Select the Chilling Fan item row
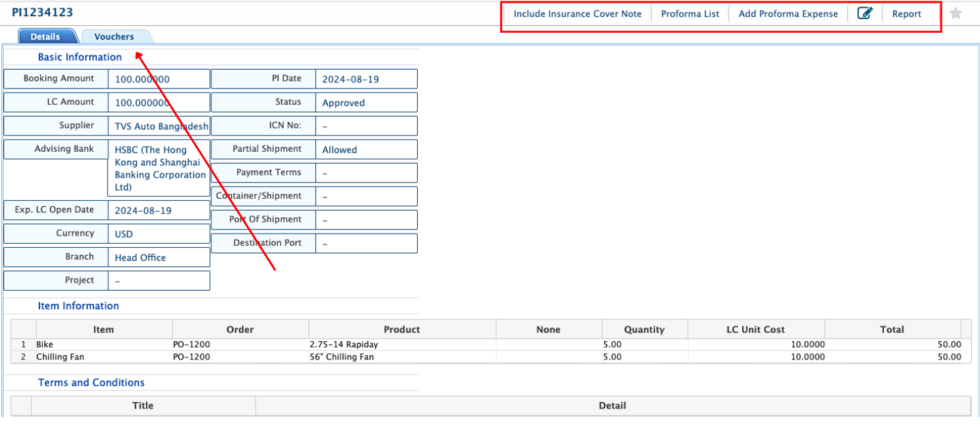This screenshot has width=980, height=427. (60, 357)
